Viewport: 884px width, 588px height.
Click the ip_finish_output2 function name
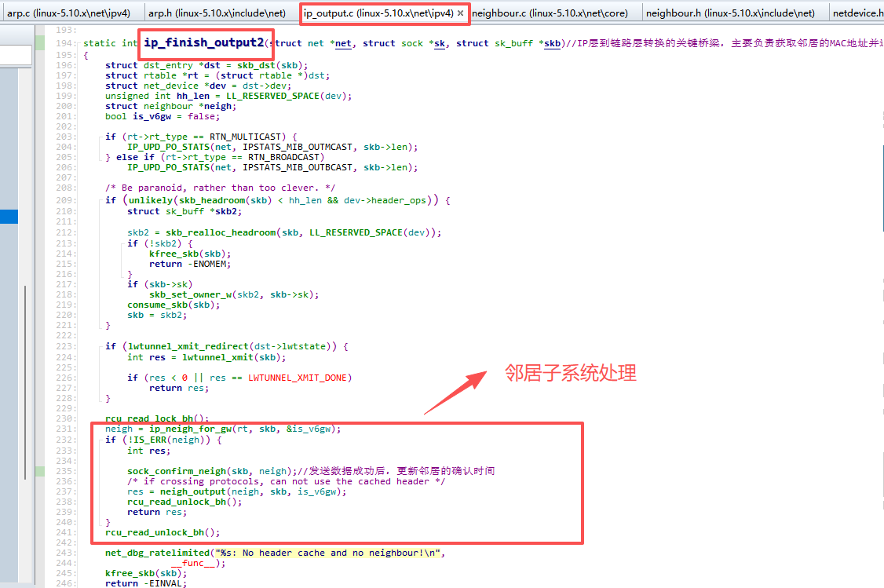pyautogui.click(x=203, y=42)
